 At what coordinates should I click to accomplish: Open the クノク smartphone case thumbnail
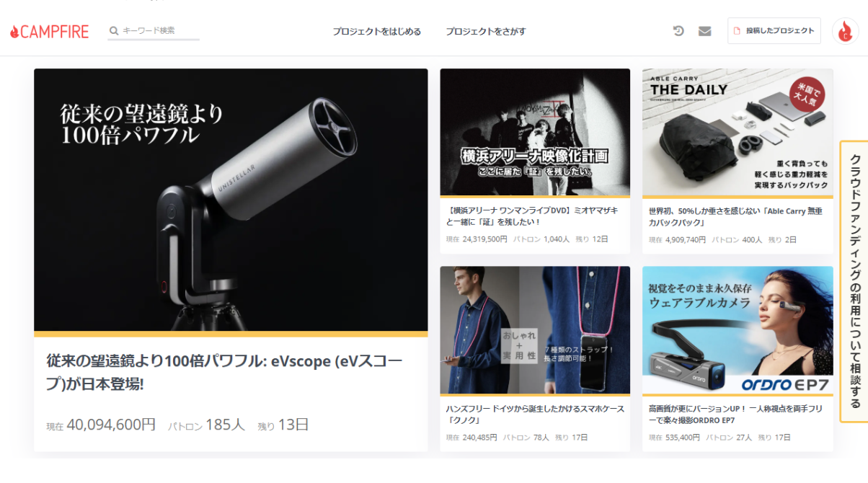tap(535, 330)
